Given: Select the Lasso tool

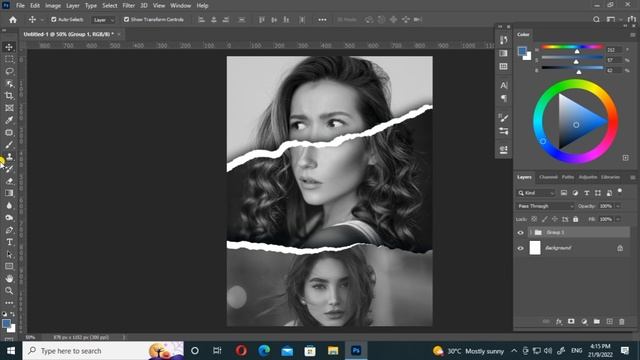Looking at the screenshot, I should pos(9,71).
